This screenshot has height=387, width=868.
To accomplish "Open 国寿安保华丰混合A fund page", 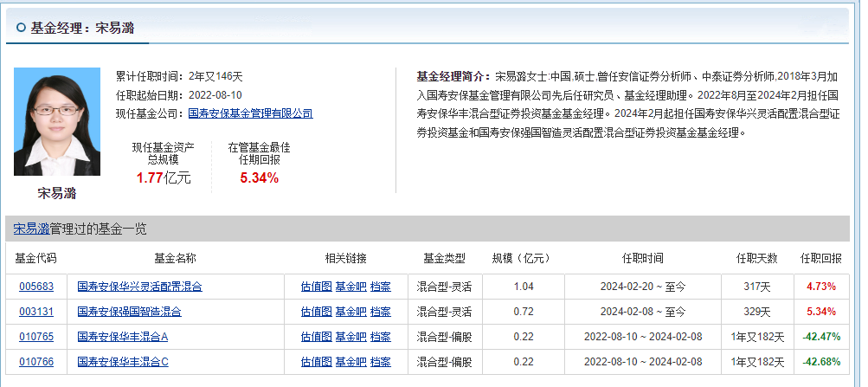I will (x=122, y=337).
